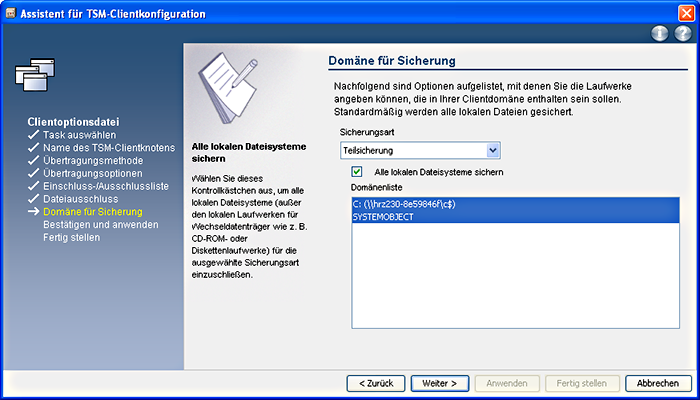Click the info icon in the header bar

click(659, 33)
